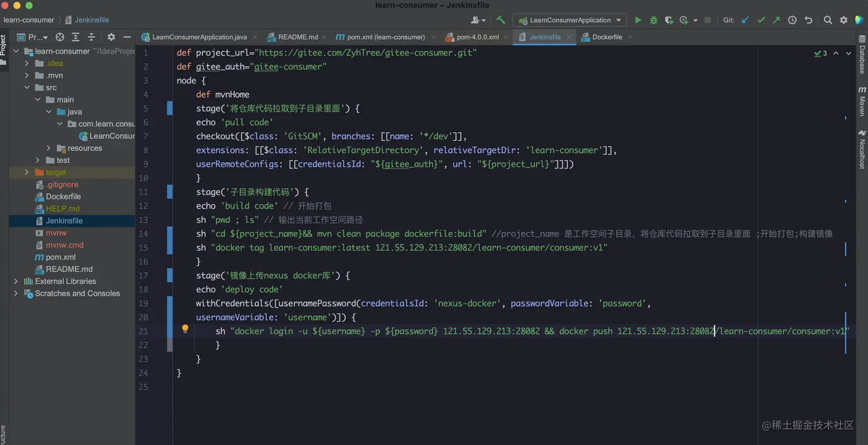The height and width of the screenshot is (445, 868).
Task: Switch to LearnConsumerApplication.java tab
Action: (199, 37)
